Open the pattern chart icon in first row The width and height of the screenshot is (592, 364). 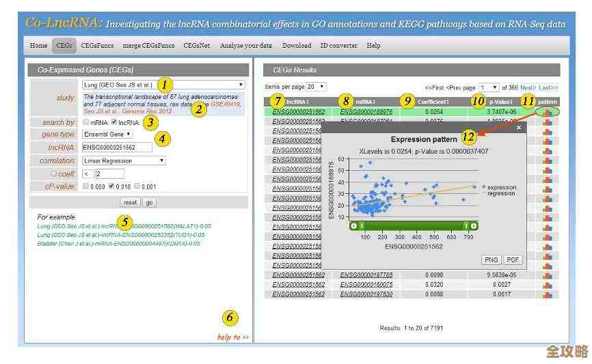547,112
